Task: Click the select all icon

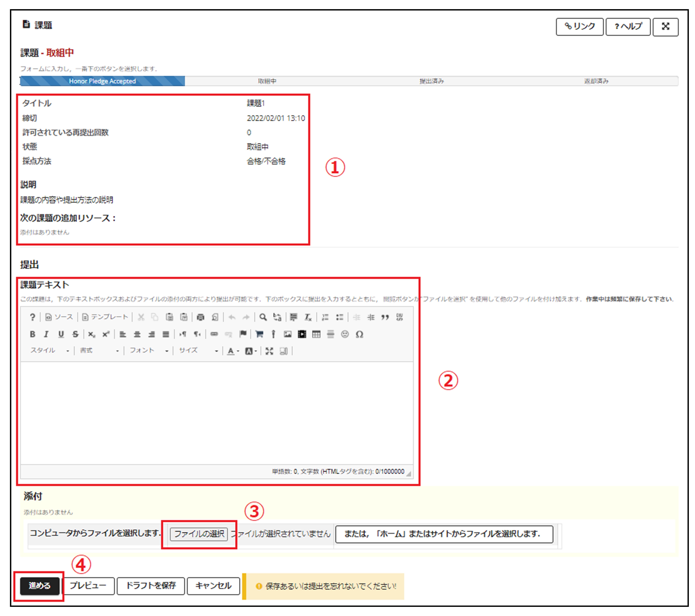Action: pyautogui.click(x=294, y=317)
